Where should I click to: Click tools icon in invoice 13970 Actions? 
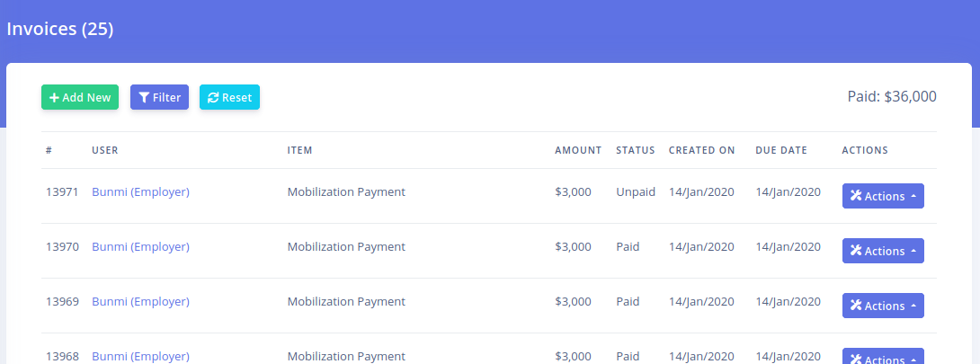(856, 251)
